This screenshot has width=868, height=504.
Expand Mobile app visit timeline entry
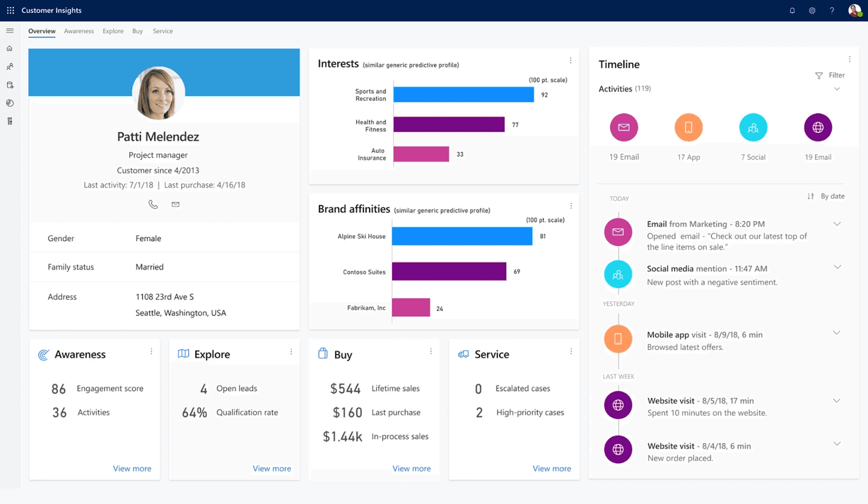[837, 333]
